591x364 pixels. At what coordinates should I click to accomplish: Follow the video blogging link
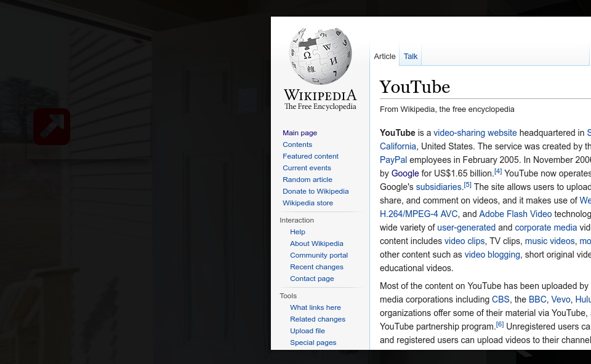pos(492,255)
